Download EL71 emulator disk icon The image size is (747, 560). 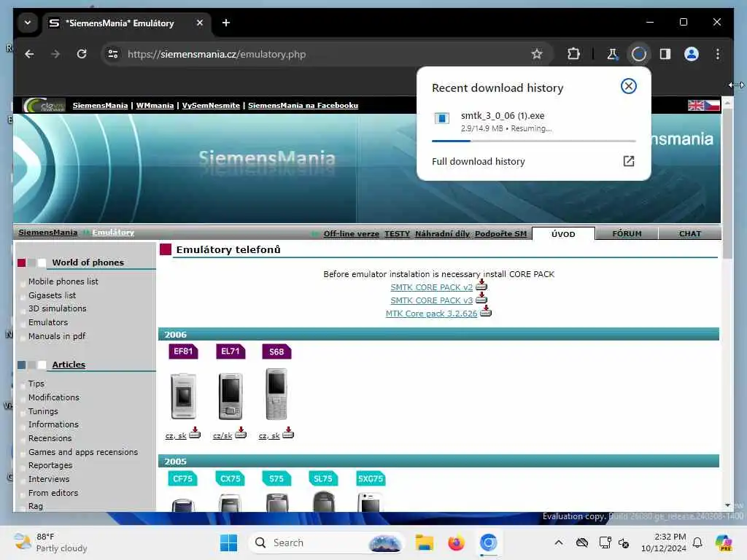pos(241,433)
